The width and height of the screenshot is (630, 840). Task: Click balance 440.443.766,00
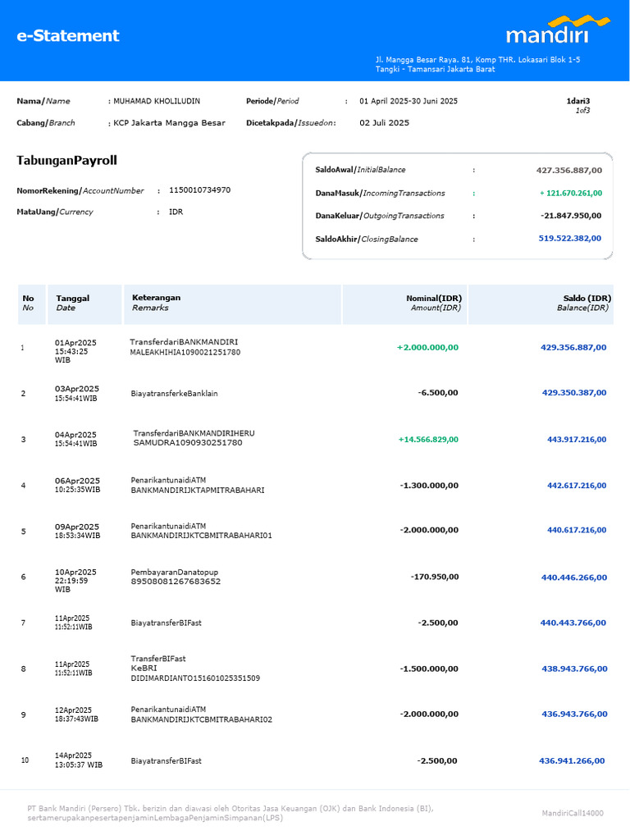573,623
